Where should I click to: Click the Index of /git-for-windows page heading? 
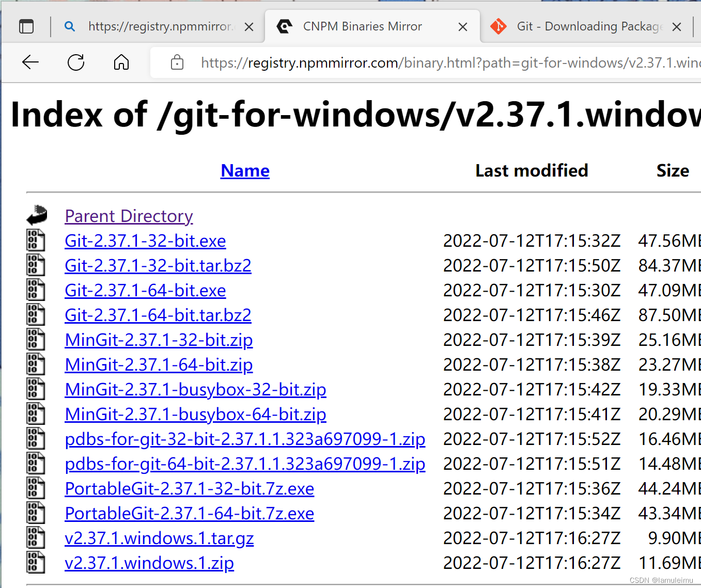pyautogui.click(x=355, y=114)
